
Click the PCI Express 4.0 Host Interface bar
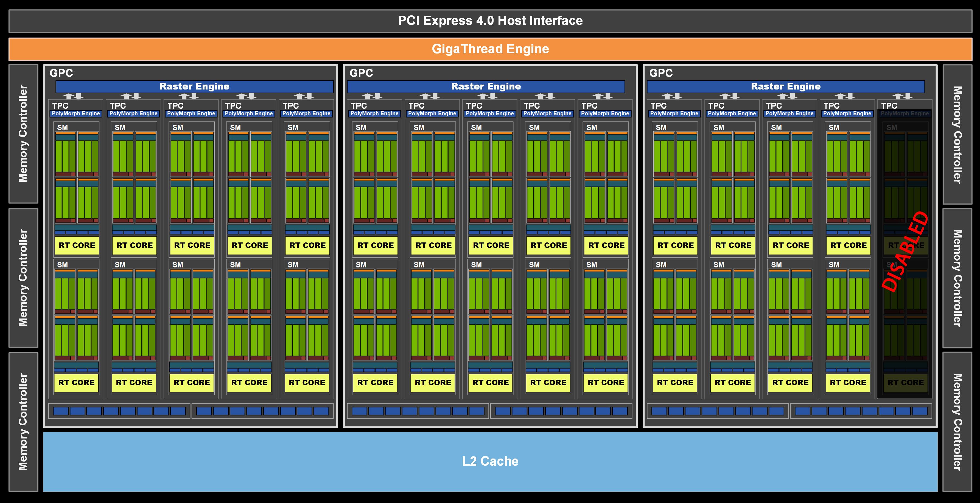pos(490,21)
